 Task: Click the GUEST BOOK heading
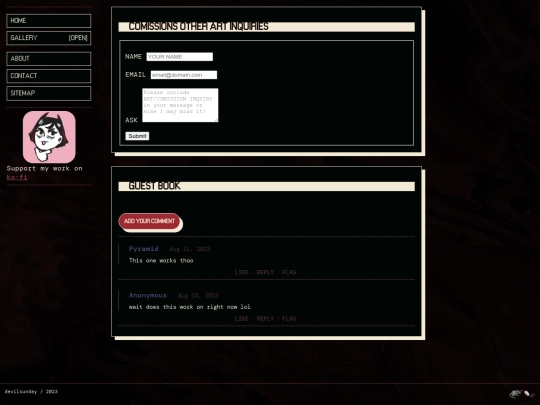tap(154, 186)
